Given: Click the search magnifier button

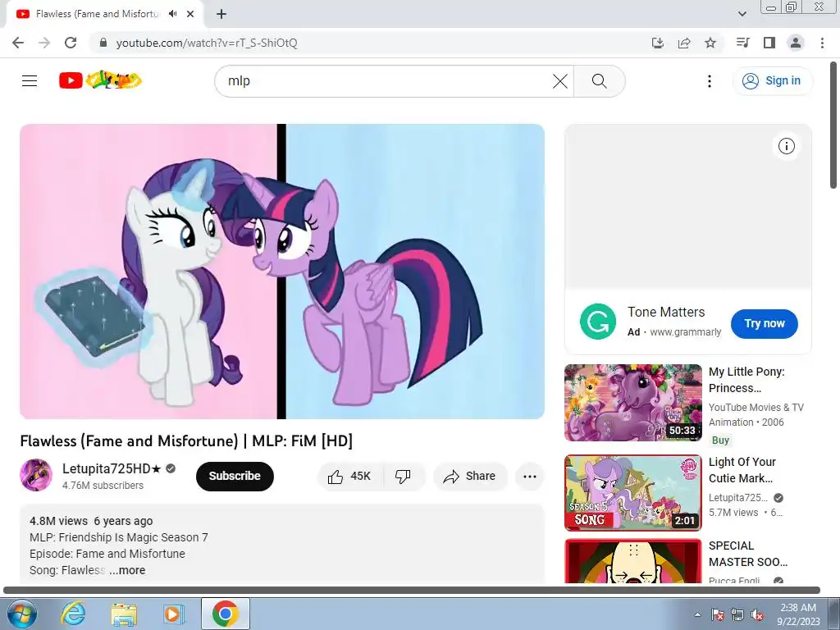Looking at the screenshot, I should click(600, 81).
